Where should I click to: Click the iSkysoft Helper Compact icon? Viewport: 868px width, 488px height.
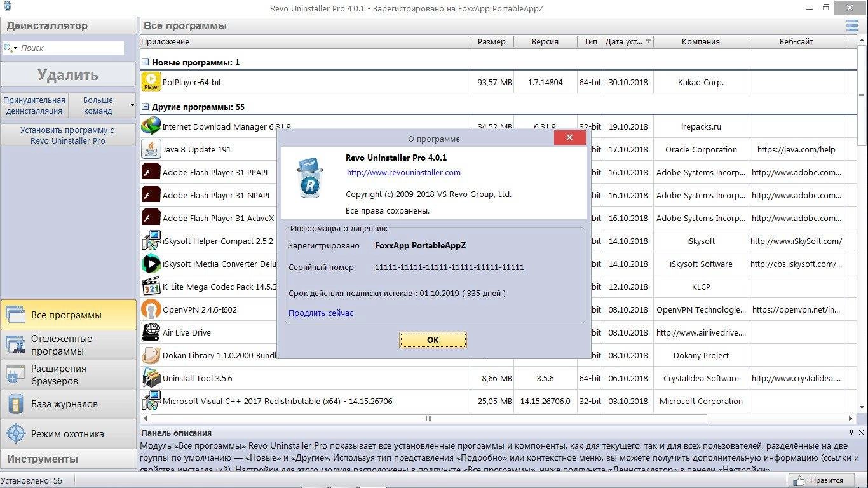[151, 241]
